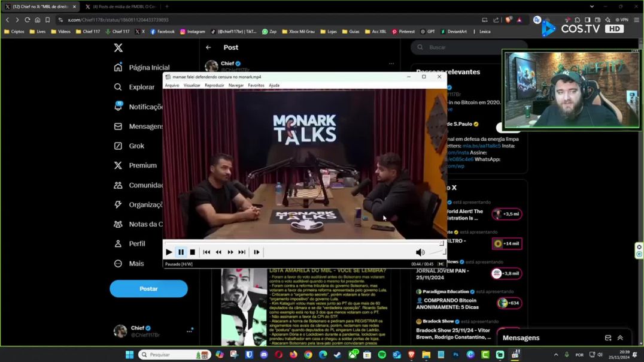Image resolution: width=644 pixels, height=362 pixels.
Task: Open Notificações in the X sidebar
Action: [138, 107]
